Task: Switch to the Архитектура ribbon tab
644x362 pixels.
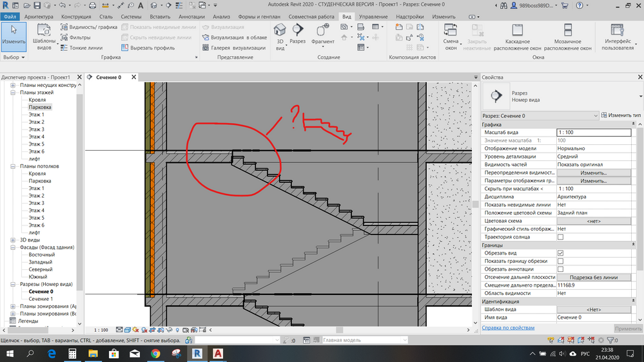Action: point(39,16)
